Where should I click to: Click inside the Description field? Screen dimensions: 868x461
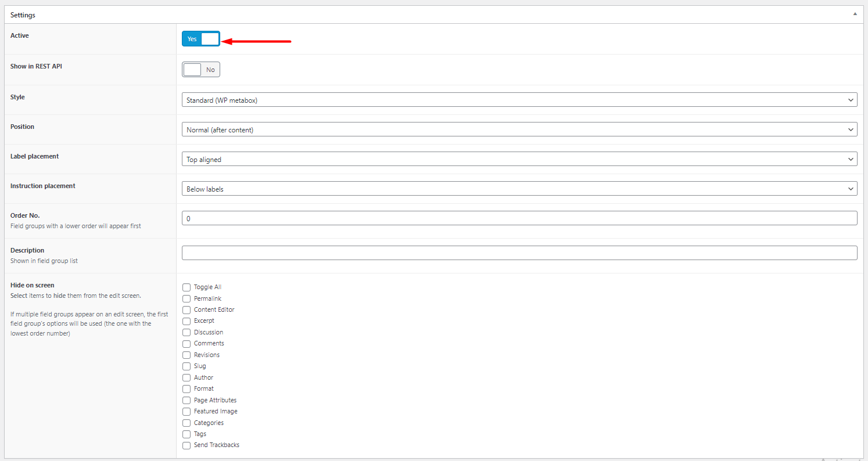519,253
